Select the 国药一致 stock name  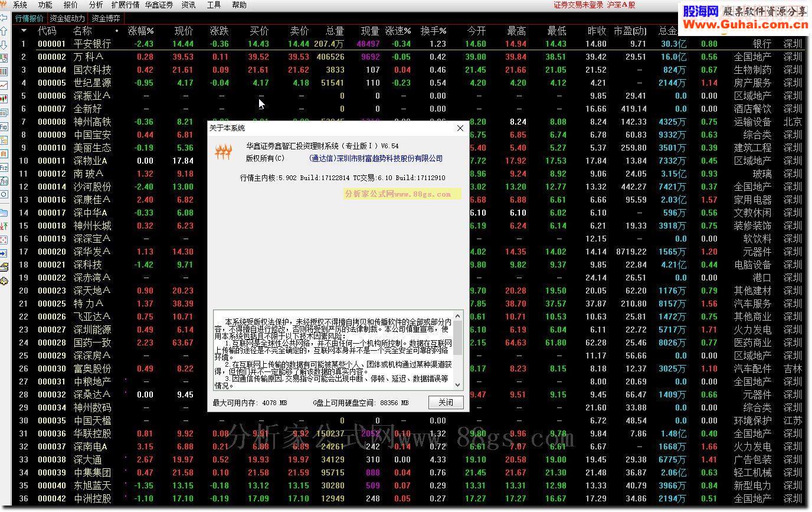[x=92, y=343]
